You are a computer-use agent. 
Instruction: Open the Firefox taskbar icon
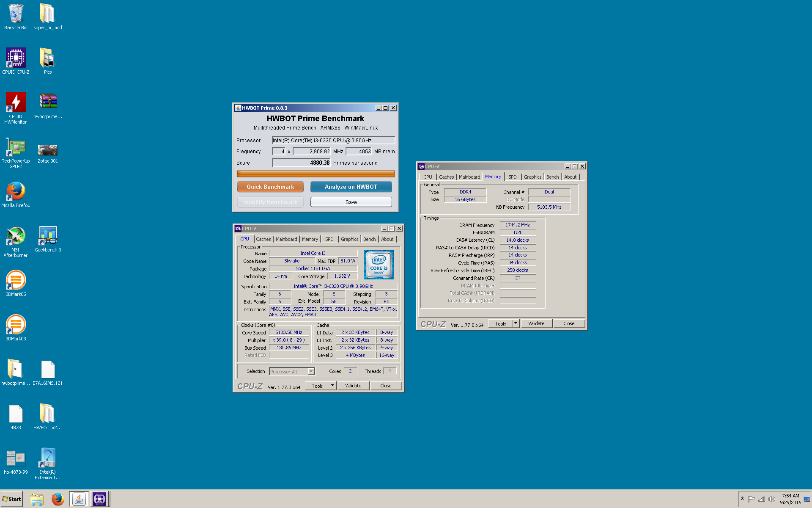pos(58,499)
